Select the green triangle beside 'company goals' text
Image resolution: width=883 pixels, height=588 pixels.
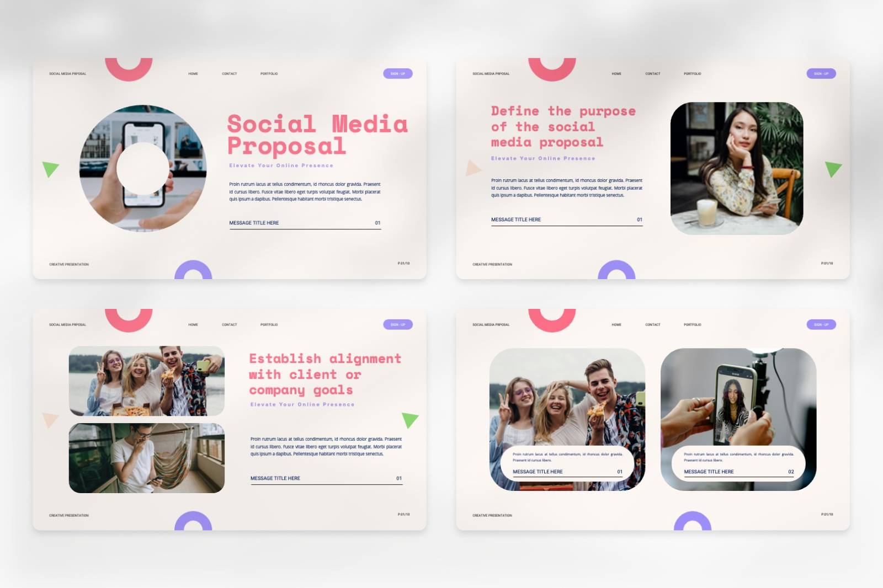coord(408,418)
